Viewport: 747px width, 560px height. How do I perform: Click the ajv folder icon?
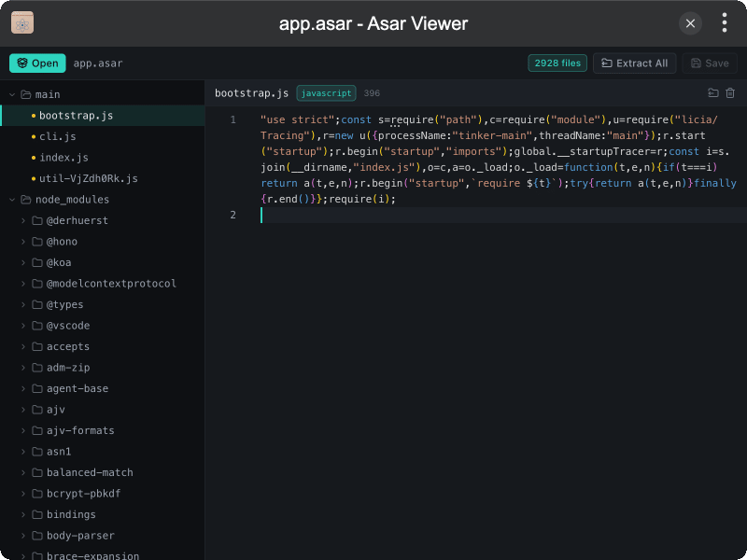pyautogui.click(x=37, y=410)
